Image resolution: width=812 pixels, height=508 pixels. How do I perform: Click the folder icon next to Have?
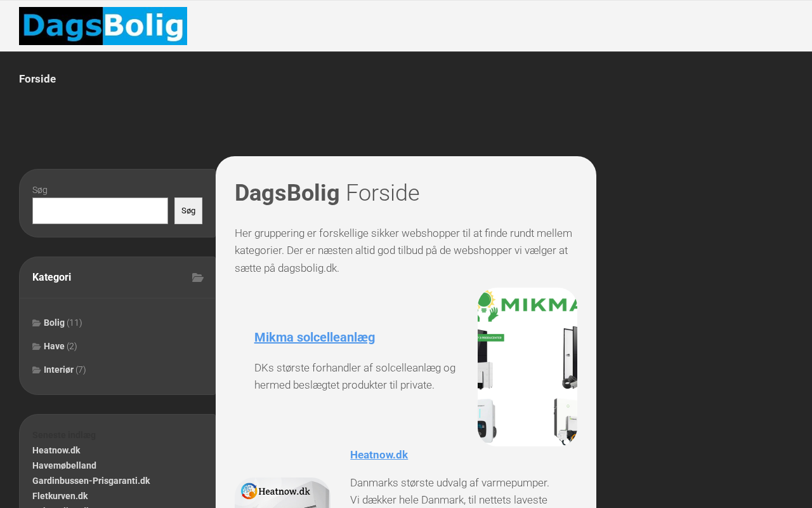click(37, 347)
